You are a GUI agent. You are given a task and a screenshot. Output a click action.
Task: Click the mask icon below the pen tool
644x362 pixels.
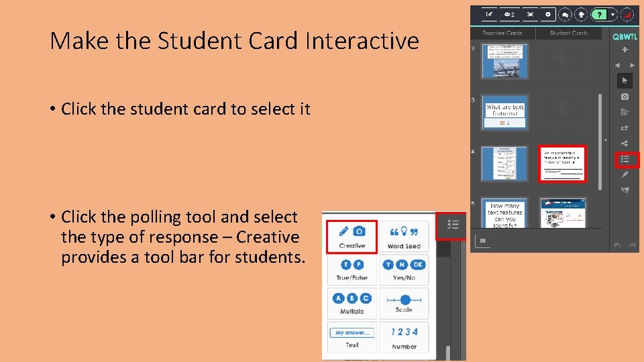[x=625, y=190]
